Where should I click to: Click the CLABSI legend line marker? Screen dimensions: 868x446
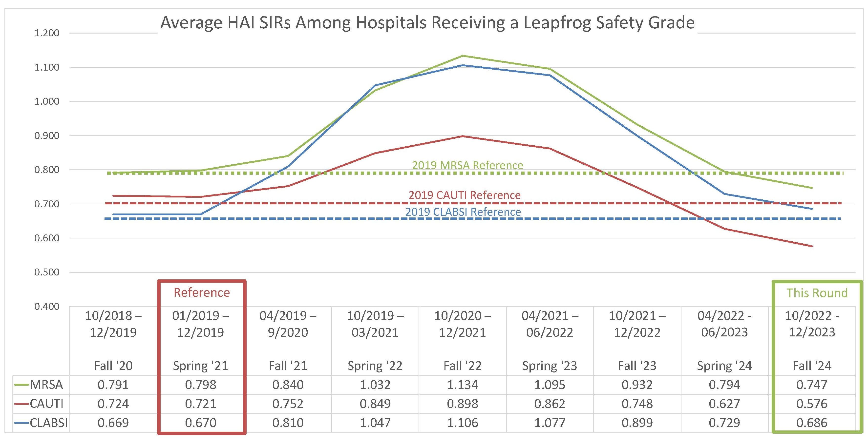pos(22,423)
